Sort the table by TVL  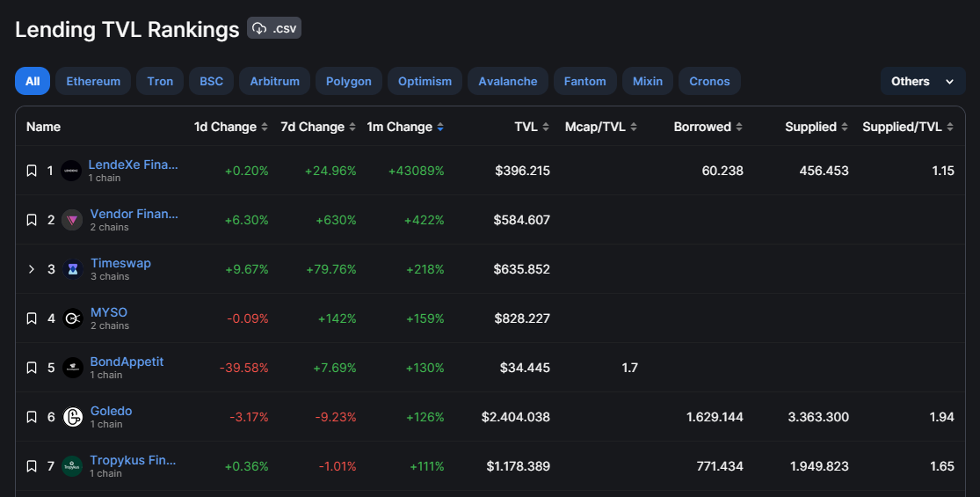[x=546, y=127]
